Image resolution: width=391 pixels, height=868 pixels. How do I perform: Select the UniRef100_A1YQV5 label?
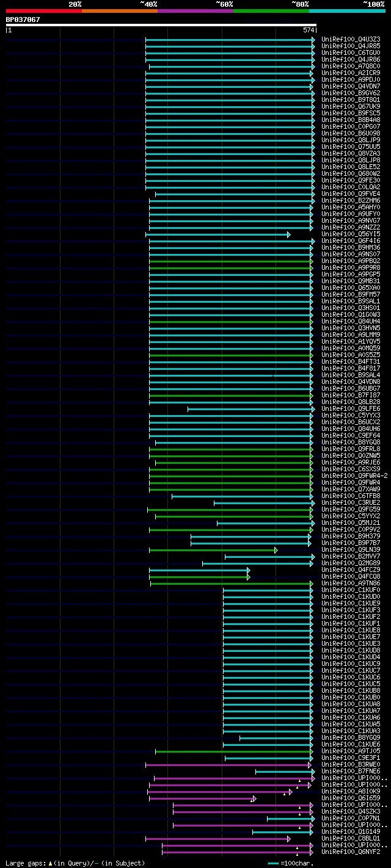(351, 341)
